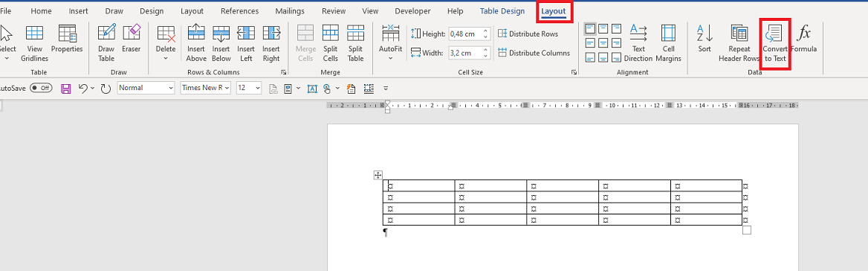Switch to the Table Design tab
Viewport: 868px width, 271px height.
(502, 11)
